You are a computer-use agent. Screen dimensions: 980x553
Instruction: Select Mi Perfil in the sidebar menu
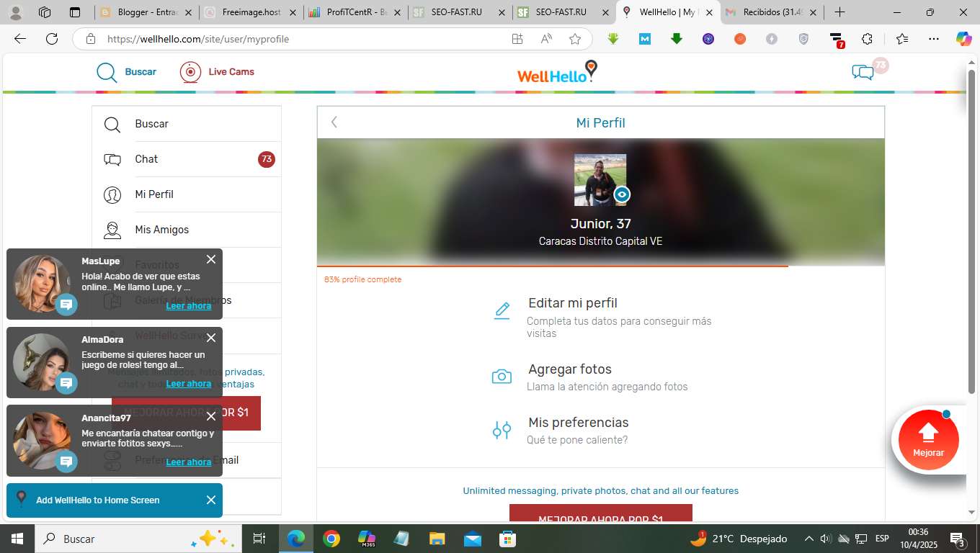click(x=187, y=194)
